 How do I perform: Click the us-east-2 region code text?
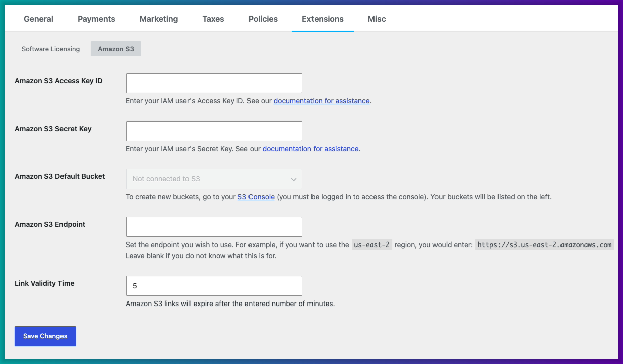372,245
